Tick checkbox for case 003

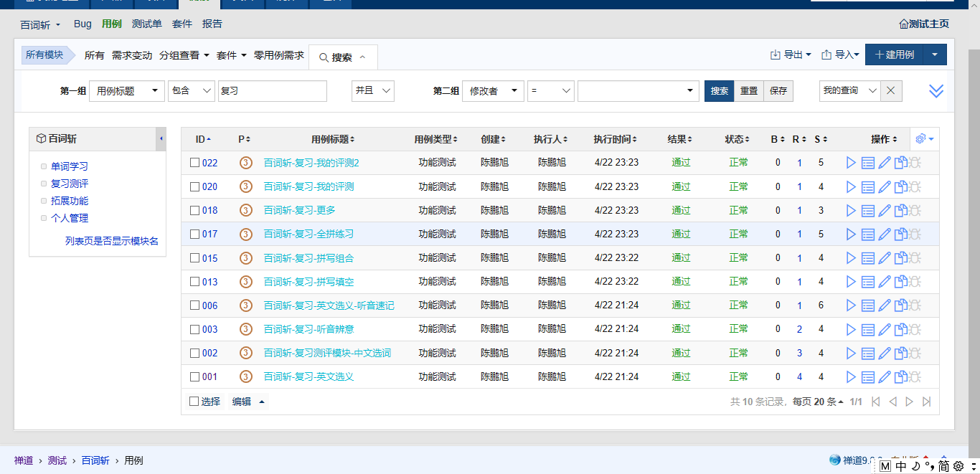coord(194,329)
